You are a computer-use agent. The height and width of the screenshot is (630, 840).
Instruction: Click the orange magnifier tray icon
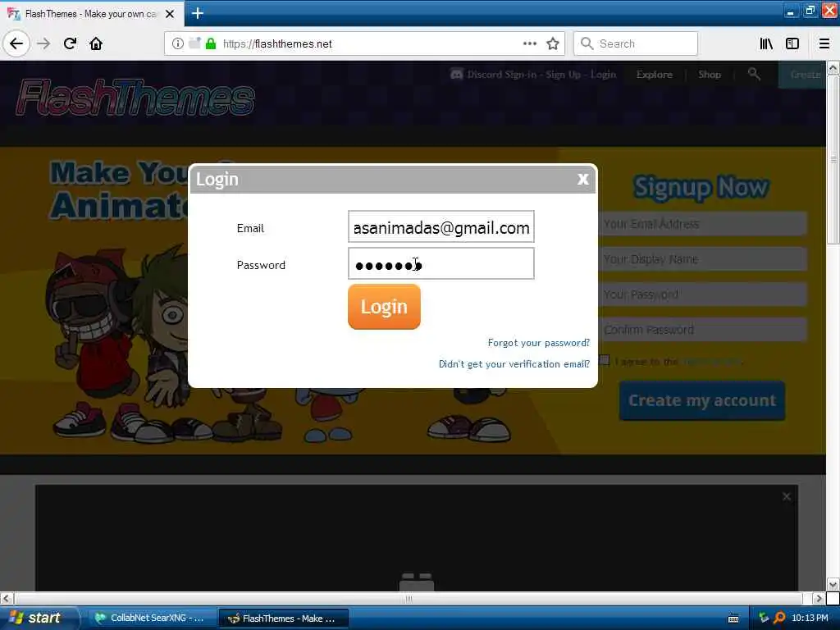[779, 619]
